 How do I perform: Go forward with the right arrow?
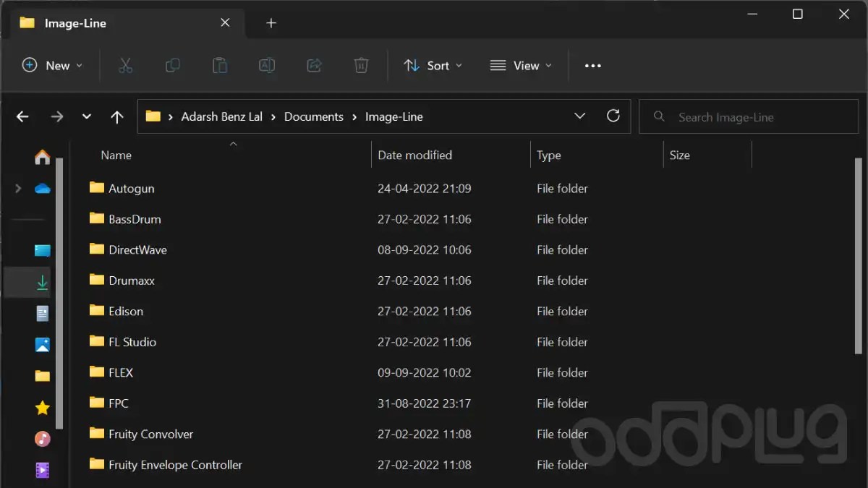click(x=57, y=116)
